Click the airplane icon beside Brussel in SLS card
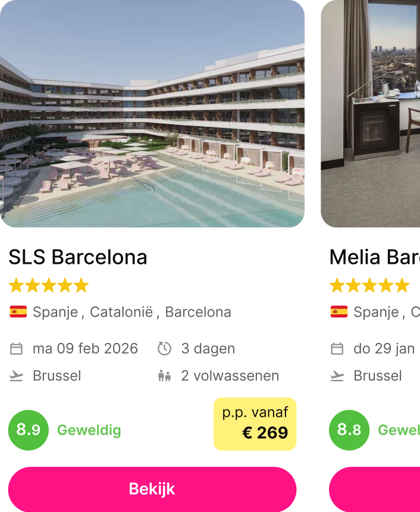 17,376
